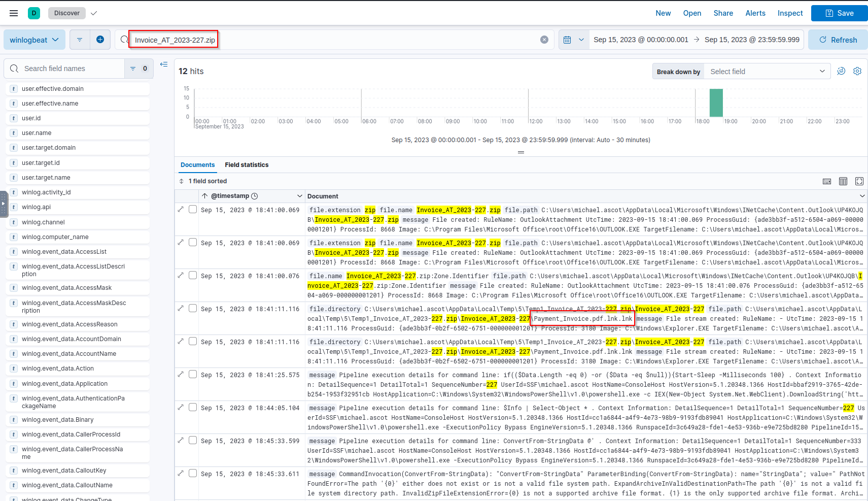Viewport: 868px width, 501px height.
Task: Select checkbox for the 18:41:11.116 row
Action: (x=193, y=309)
